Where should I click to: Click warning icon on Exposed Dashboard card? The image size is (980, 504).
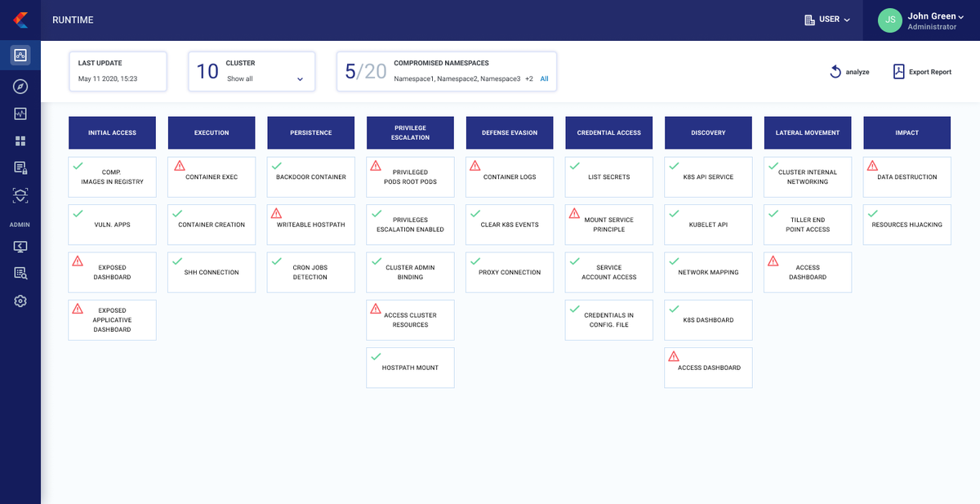pyautogui.click(x=78, y=261)
